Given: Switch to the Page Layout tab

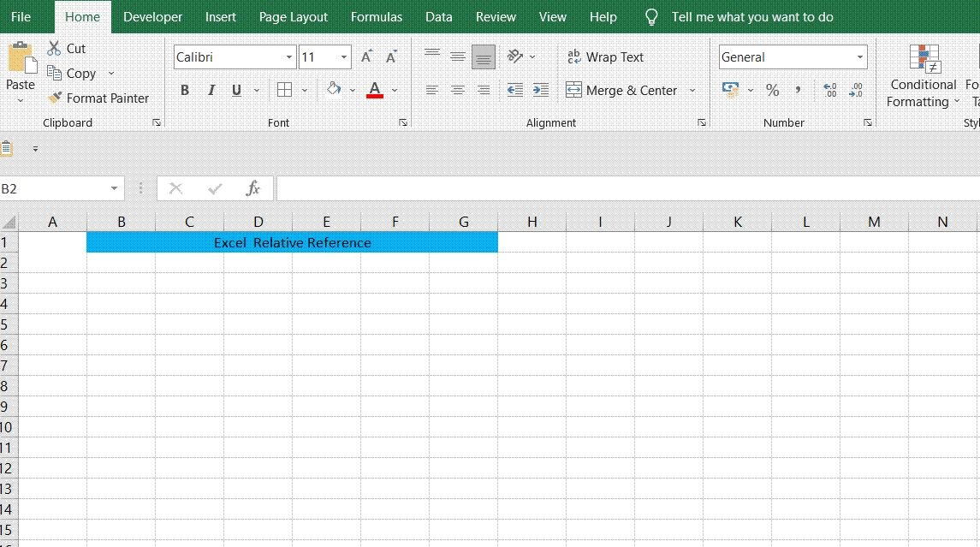Looking at the screenshot, I should [x=293, y=17].
